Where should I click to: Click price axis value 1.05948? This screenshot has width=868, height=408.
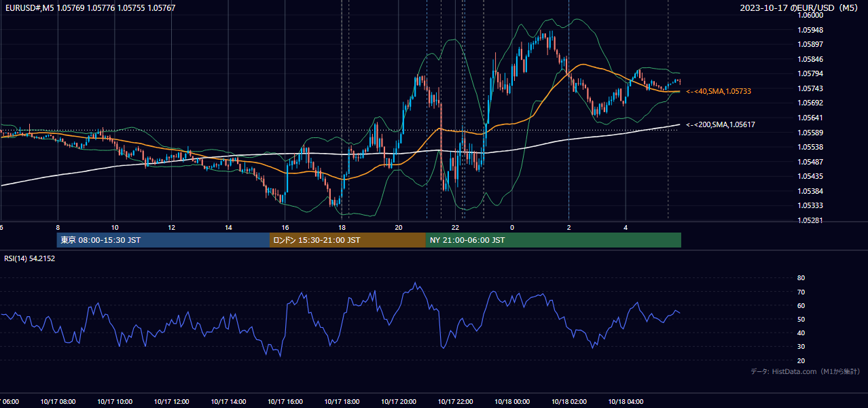coord(810,30)
